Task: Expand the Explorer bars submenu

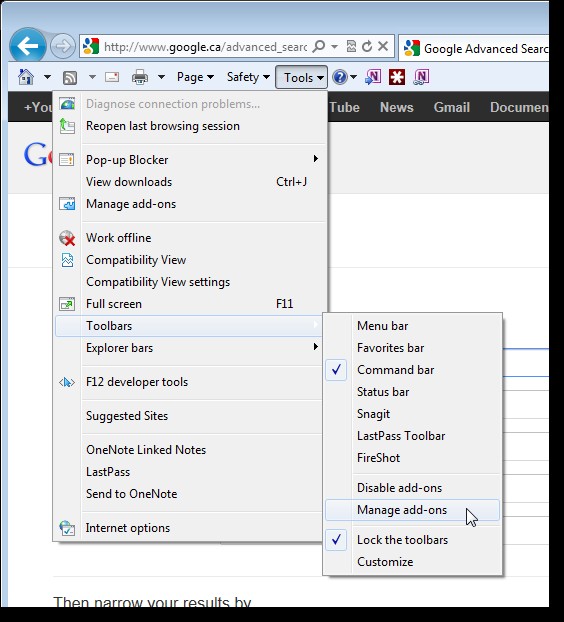Action: pyautogui.click(x=316, y=347)
